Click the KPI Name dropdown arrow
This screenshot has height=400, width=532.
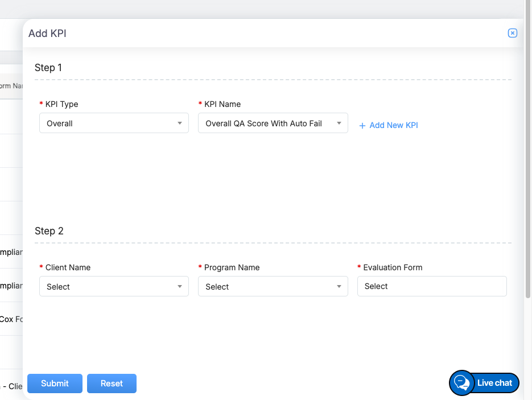339,123
